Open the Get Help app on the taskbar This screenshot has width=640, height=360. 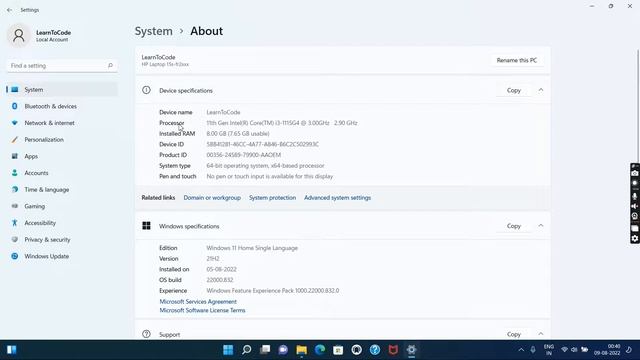pos(375,350)
